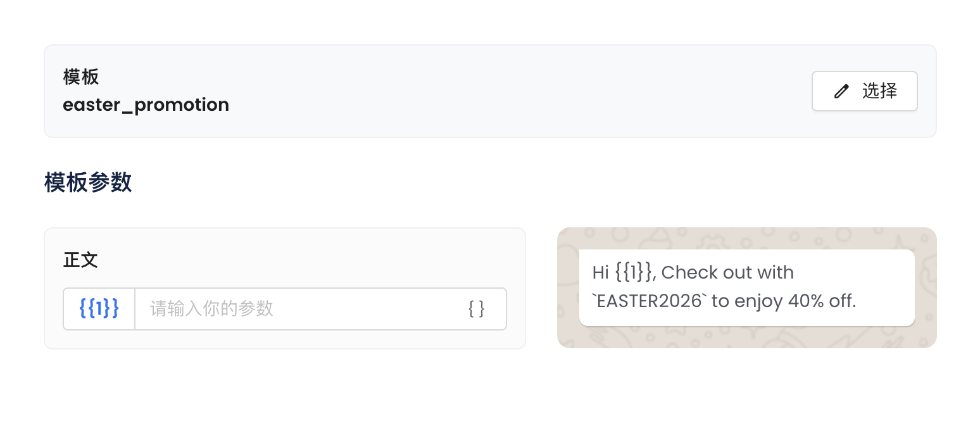The width and height of the screenshot is (980, 428).
Task: Click the EASTER2026 code in preview
Action: click(650, 301)
